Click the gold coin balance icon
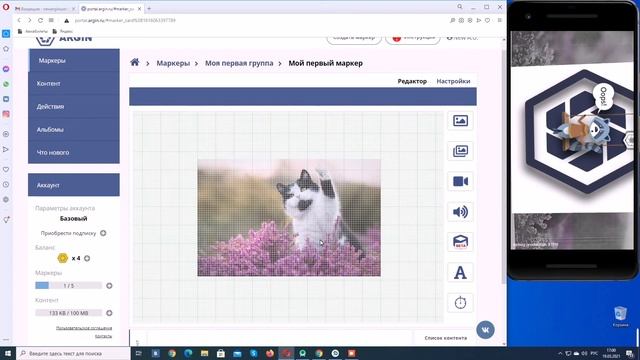640x360 pixels. pyautogui.click(x=62, y=258)
